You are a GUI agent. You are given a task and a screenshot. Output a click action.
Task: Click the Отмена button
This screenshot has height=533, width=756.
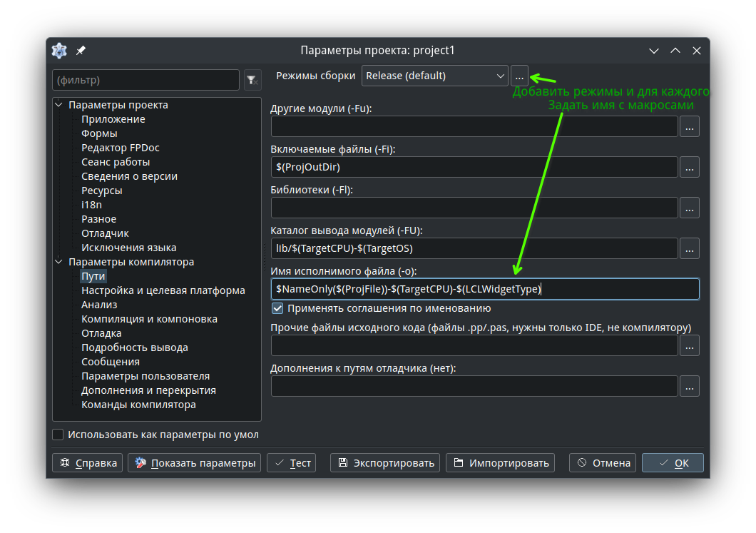pyautogui.click(x=603, y=463)
